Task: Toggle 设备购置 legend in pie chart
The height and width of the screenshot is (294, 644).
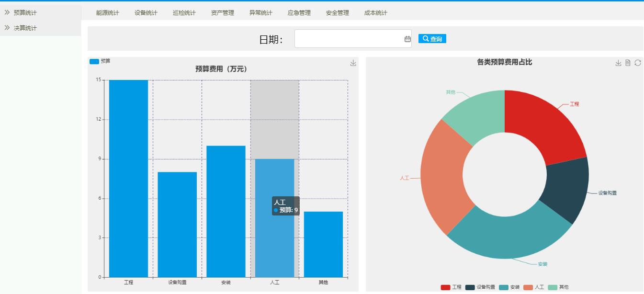Action: [x=470, y=287]
